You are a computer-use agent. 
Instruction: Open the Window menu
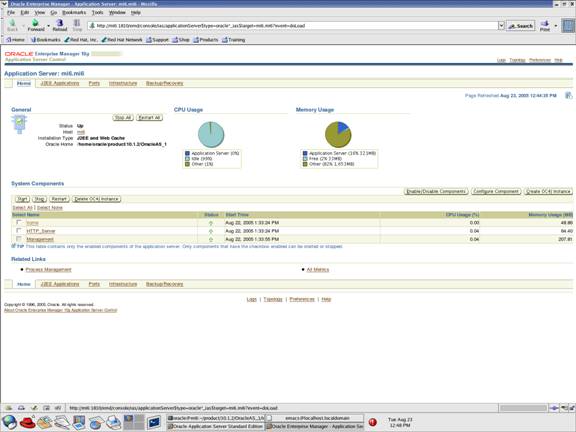117,12
